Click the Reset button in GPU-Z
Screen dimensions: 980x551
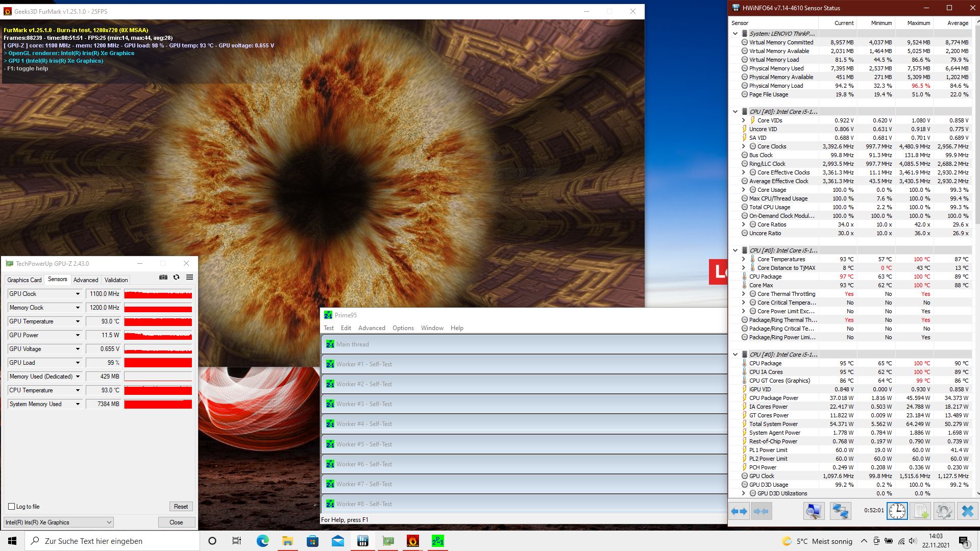(x=181, y=507)
